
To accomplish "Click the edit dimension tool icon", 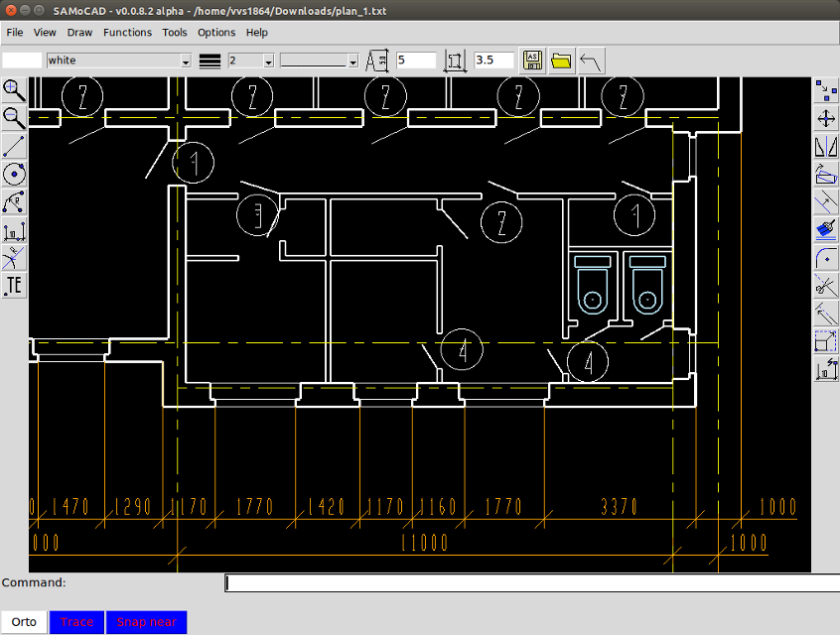I will (x=825, y=369).
